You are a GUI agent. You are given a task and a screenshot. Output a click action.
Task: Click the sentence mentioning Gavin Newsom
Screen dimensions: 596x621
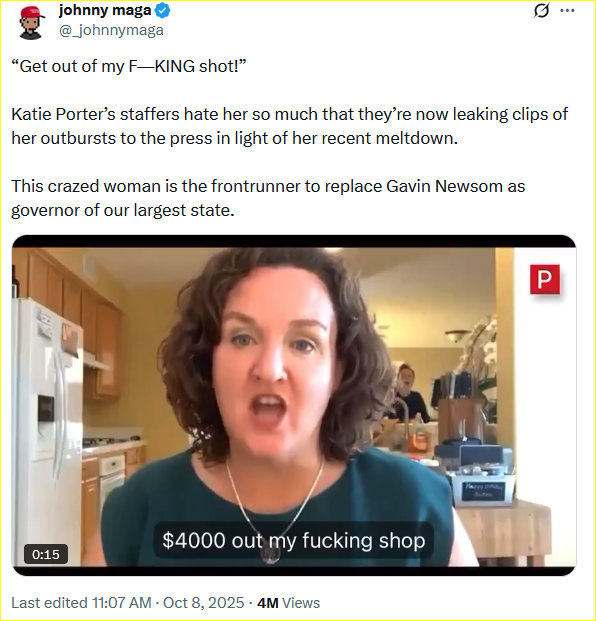tap(268, 198)
